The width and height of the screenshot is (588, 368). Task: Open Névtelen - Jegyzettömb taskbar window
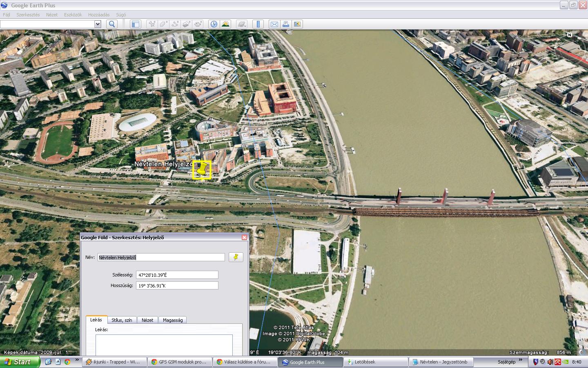[441, 362]
